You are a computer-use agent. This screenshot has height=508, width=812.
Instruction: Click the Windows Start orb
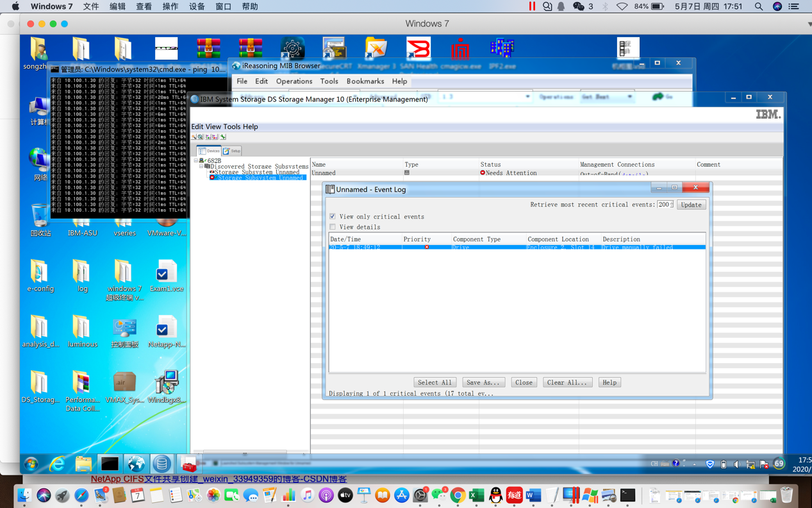(31, 464)
